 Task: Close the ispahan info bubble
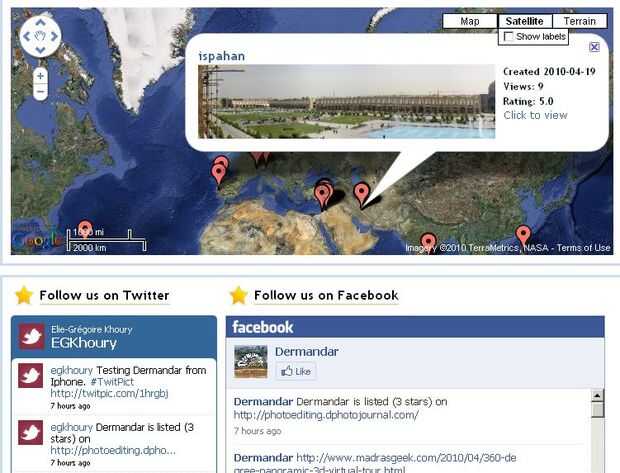point(594,47)
